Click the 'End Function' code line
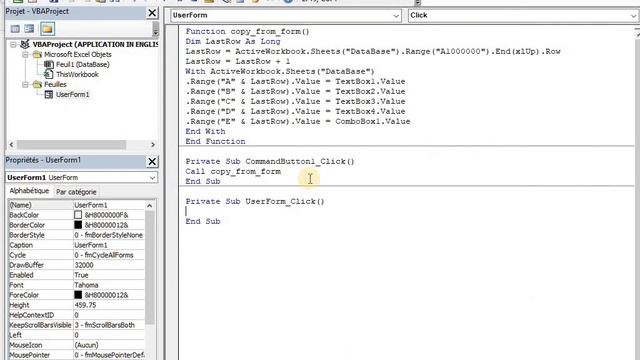Viewport: 640px width, 360px height. coord(215,141)
